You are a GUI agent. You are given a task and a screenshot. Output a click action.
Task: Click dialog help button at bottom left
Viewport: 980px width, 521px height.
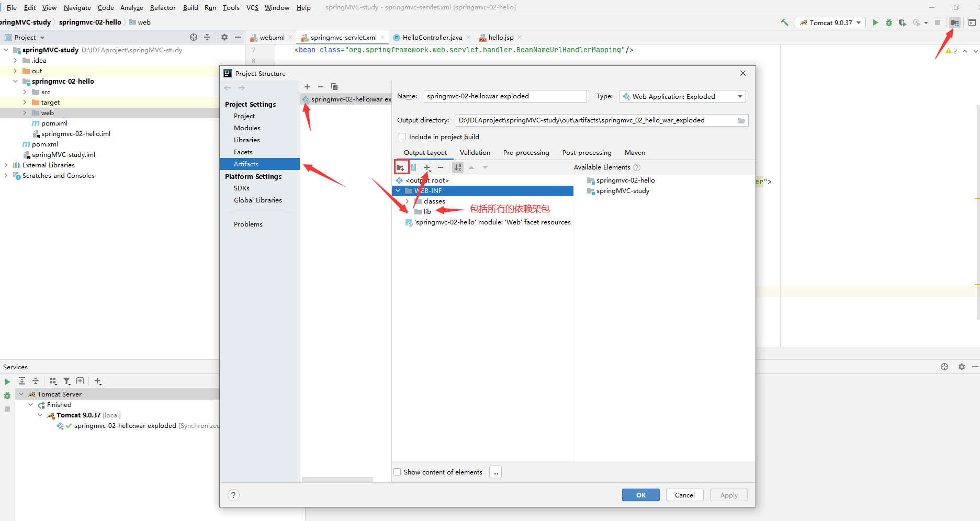(234, 495)
